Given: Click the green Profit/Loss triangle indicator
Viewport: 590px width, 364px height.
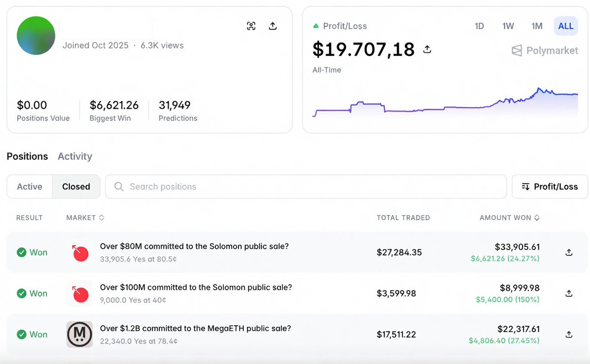Looking at the screenshot, I should (x=316, y=26).
